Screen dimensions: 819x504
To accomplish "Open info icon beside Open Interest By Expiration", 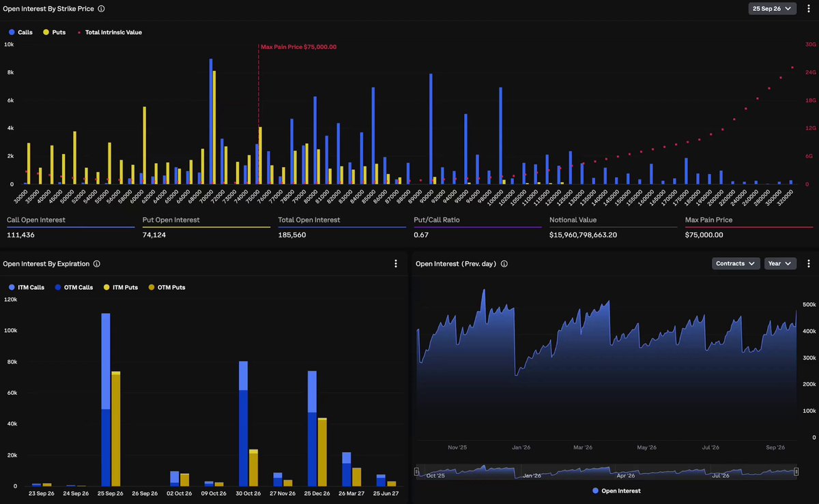I will (x=97, y=264).
